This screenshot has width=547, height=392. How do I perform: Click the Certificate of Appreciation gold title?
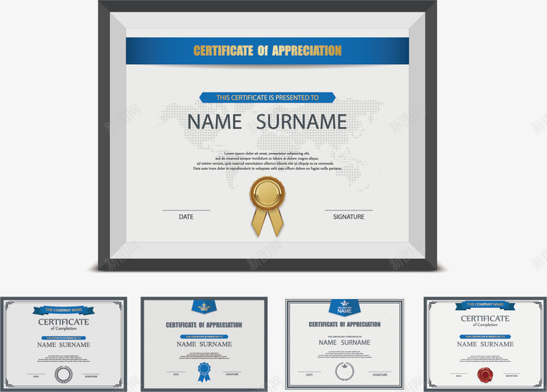[x=267, y=51]
